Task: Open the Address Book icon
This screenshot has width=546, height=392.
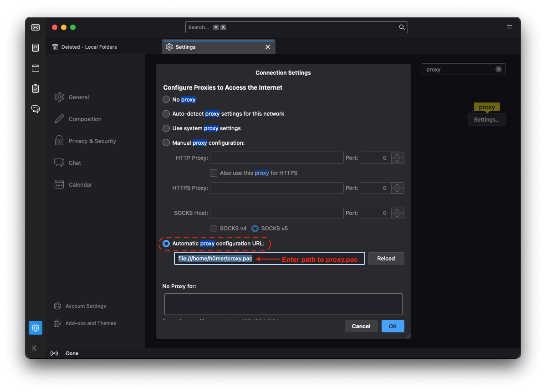Action: tap(36, 48)
